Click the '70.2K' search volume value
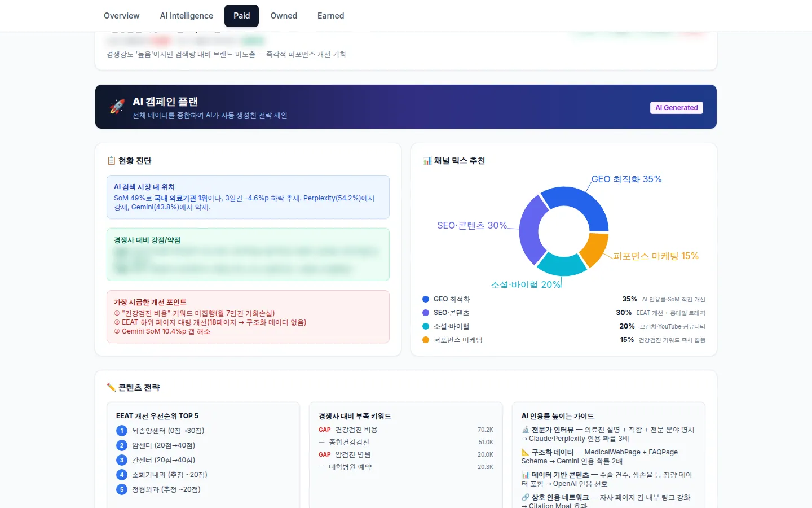 click(486, 430)
